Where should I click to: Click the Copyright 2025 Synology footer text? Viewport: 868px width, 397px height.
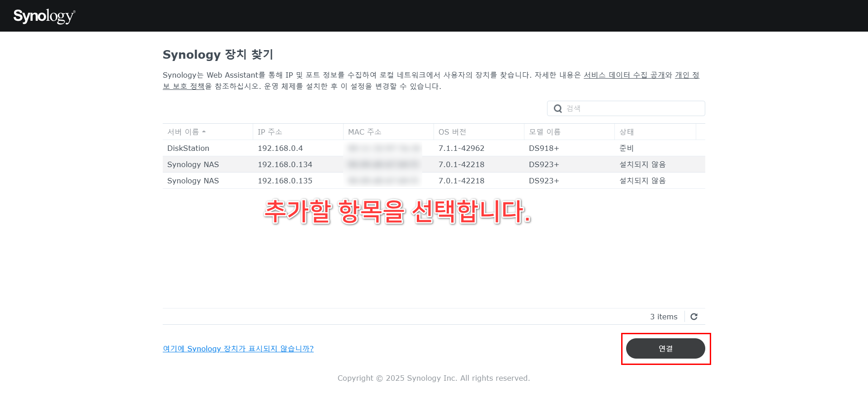click(x=434, y=378)
